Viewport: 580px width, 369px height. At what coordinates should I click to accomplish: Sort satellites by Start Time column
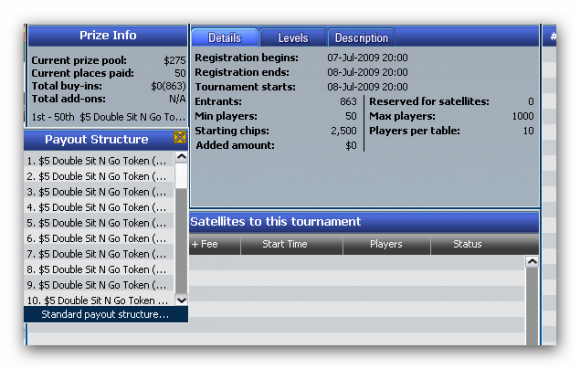[x=291, y=244]
